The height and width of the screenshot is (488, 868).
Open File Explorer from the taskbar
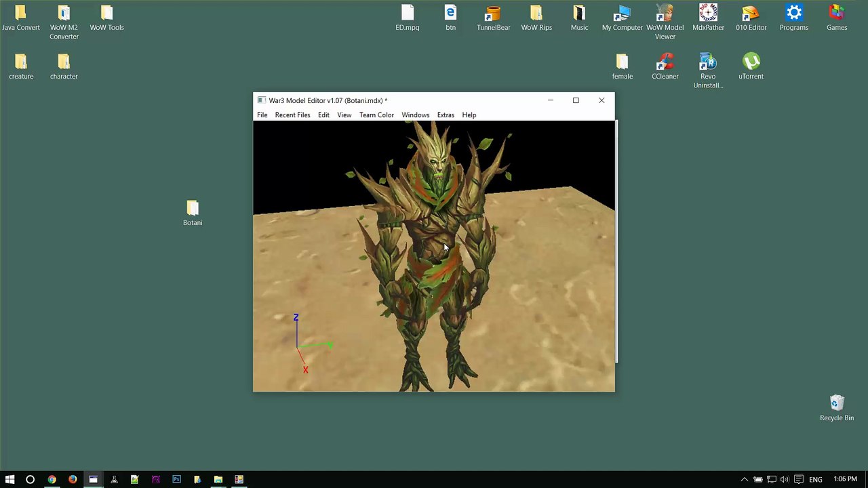218,479
